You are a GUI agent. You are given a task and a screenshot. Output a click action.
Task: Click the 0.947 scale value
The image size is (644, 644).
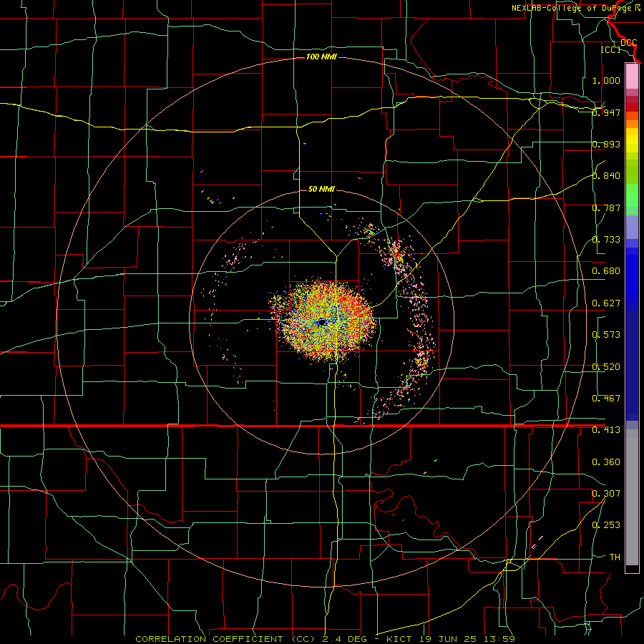pos(606,112)
